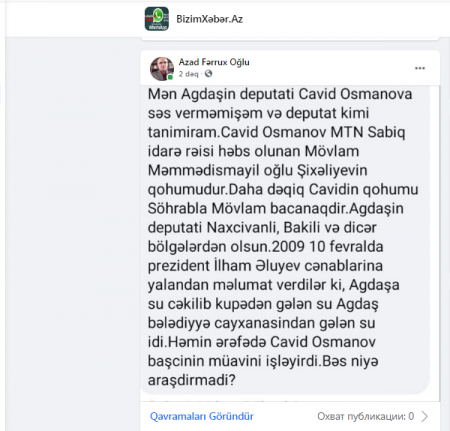Click the Qavramaları Göründür link

202,416
